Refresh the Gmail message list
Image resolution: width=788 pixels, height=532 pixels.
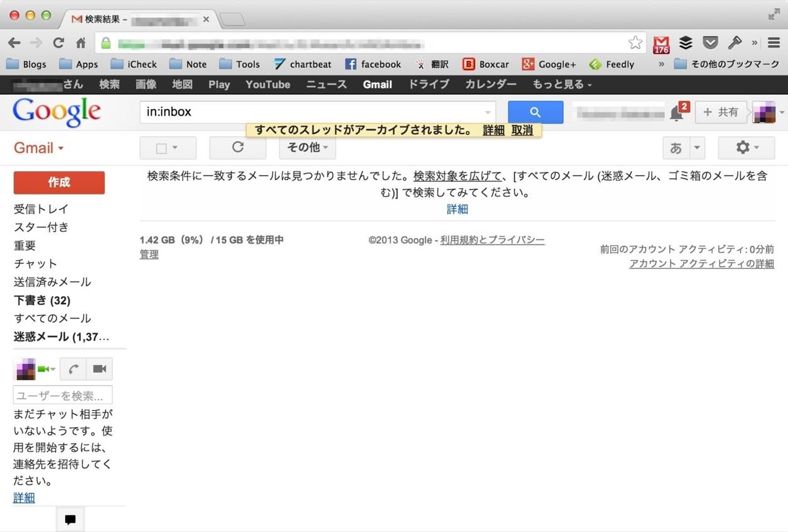(x=237, y=147)
